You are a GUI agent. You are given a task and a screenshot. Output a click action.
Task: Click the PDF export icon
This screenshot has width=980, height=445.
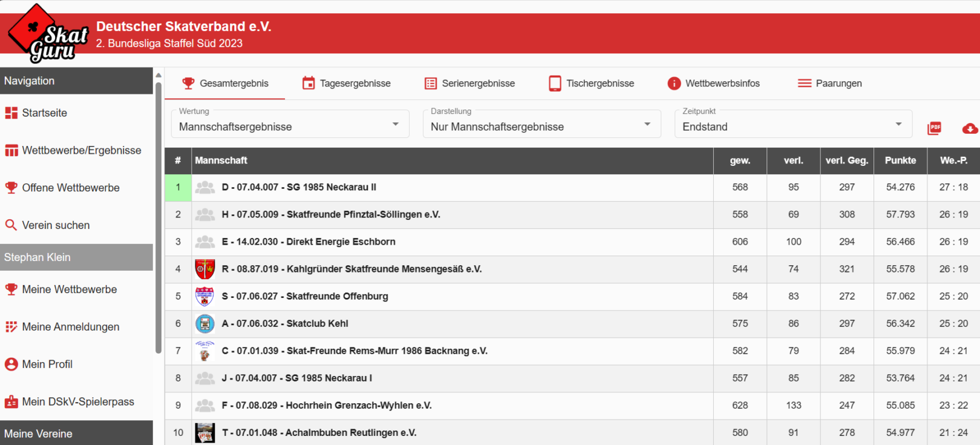pos(935,128)
